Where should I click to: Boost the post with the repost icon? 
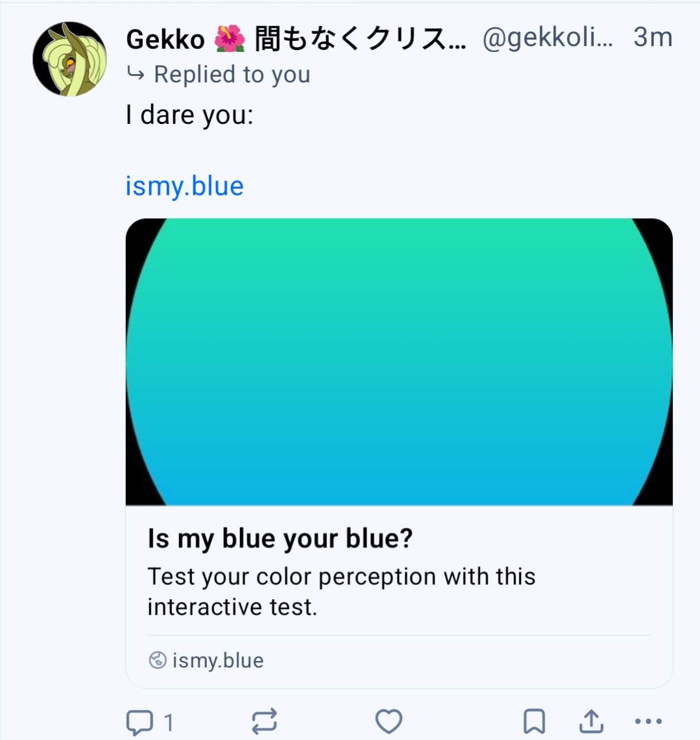[x=264, y=721]
